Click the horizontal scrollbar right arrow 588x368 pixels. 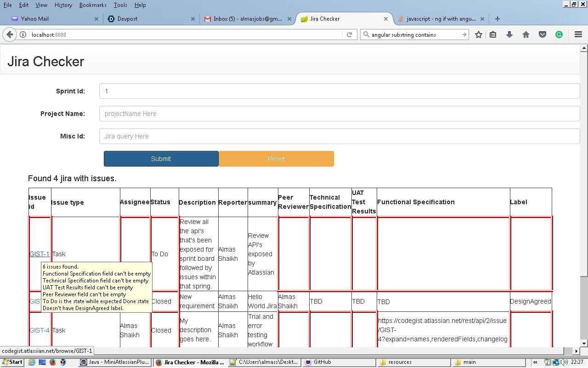577,351
